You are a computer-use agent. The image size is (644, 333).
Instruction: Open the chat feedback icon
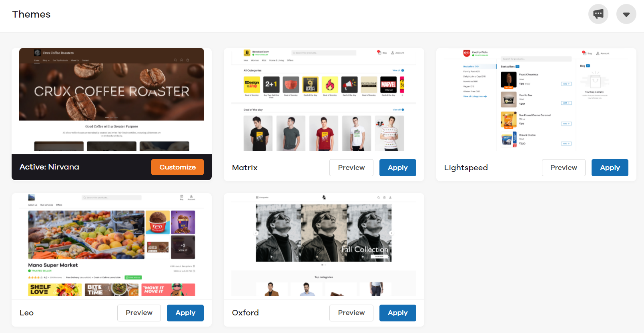[x=598, y=14]
